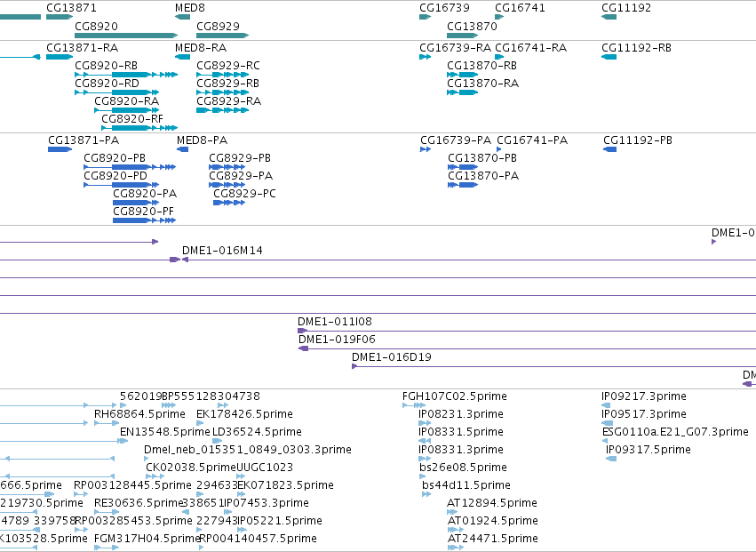Click protein CG8920-PD label
Image resolution: width=756 pixels, height=552 pixels.
[x=115, y=176]
